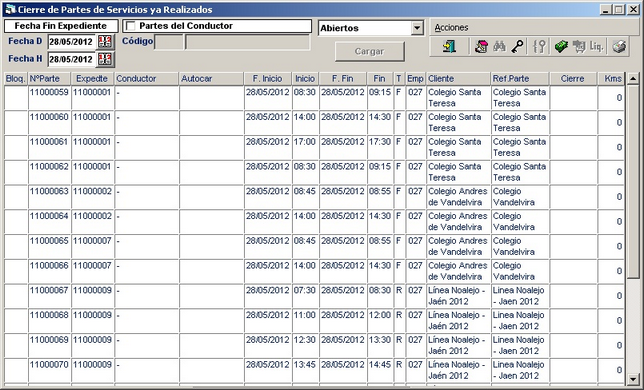Click the vertical scrollbar thumb
The image size is (644, 390).
pyautogui.click(x=633, y=182)
